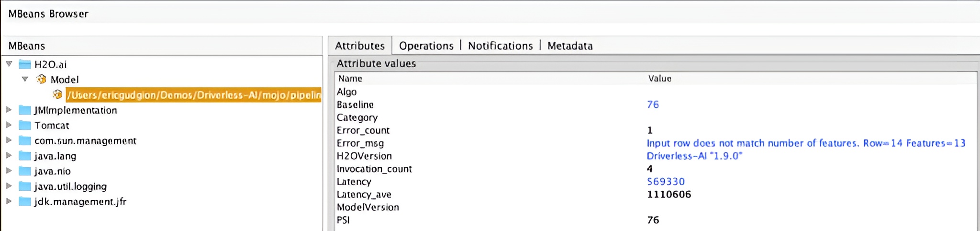This screenshot has width=980, height=231.
Task: Click the bean icon beside pipeline path
Action: (57, 94)
